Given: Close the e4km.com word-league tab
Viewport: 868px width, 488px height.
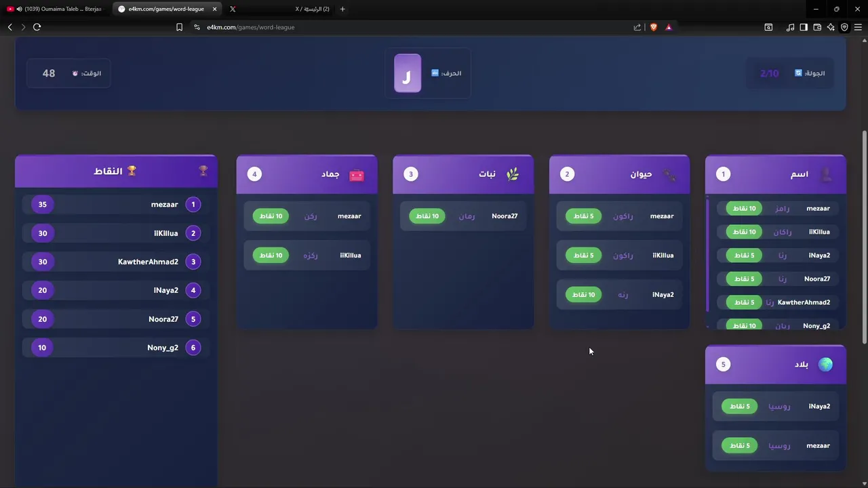Looking at the screenshot, I should click(x=215, y=9).
